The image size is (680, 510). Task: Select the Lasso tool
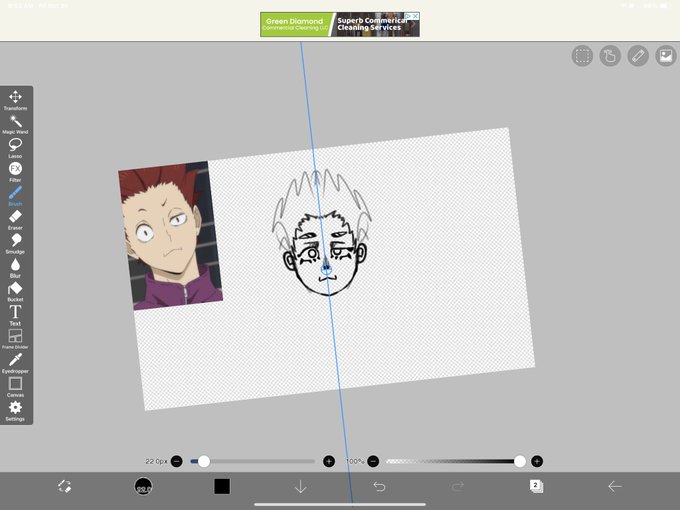click(x=15, y=148)
